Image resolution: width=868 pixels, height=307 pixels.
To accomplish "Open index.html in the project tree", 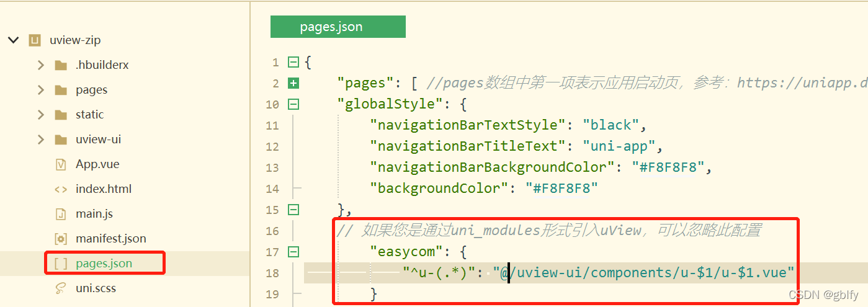I will pos(104,189).
